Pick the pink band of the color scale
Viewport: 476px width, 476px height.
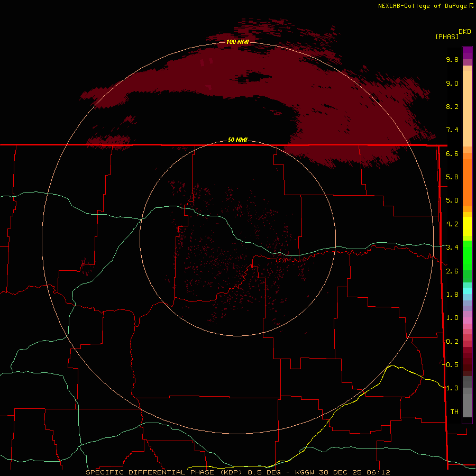click(467, 321)
